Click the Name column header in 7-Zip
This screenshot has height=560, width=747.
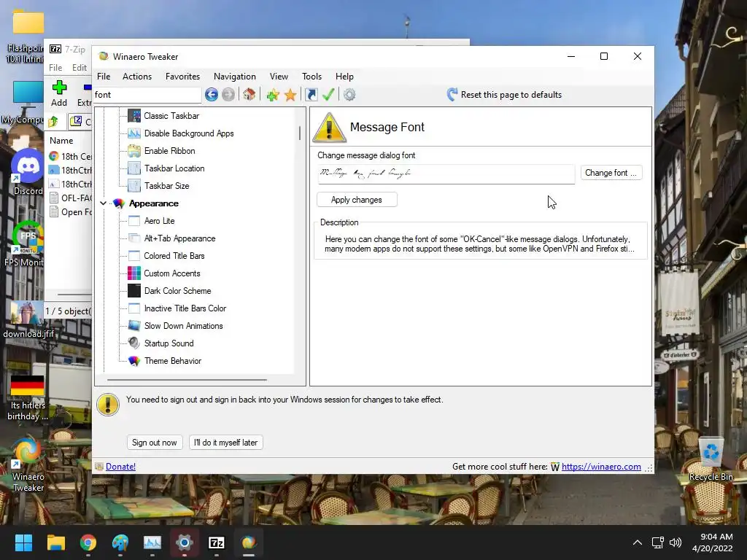click(61, 141)
